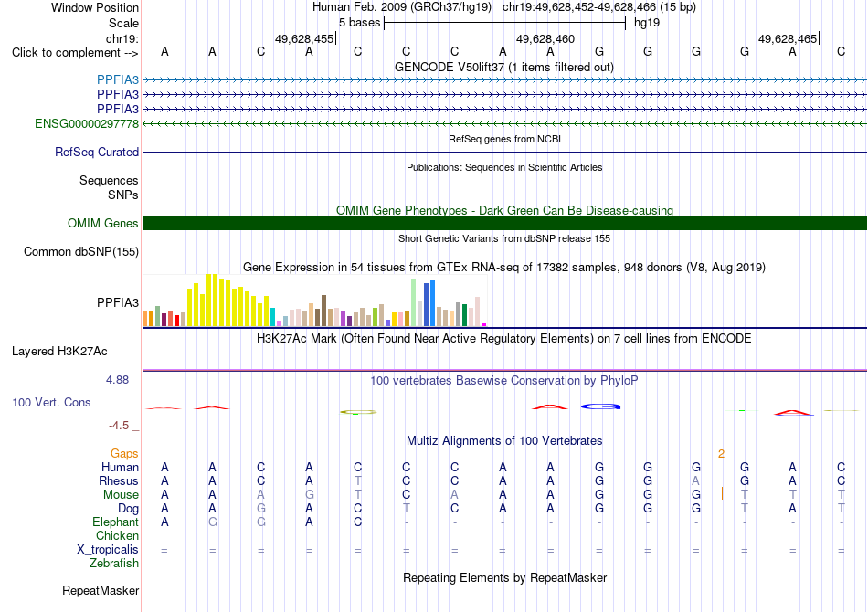Click the "Elephant" species label

tap(115, 522)
